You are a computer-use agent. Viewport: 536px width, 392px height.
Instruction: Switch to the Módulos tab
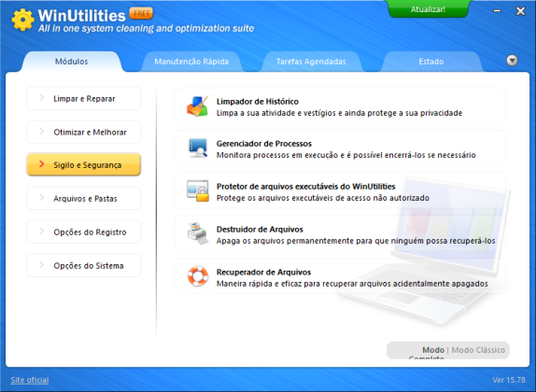(72, 62)
